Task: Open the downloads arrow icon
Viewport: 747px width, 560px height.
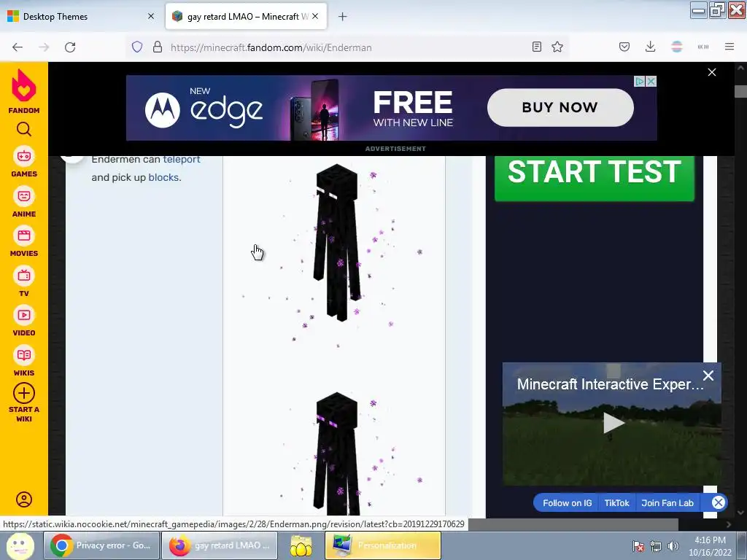Action: click(650, 47)
